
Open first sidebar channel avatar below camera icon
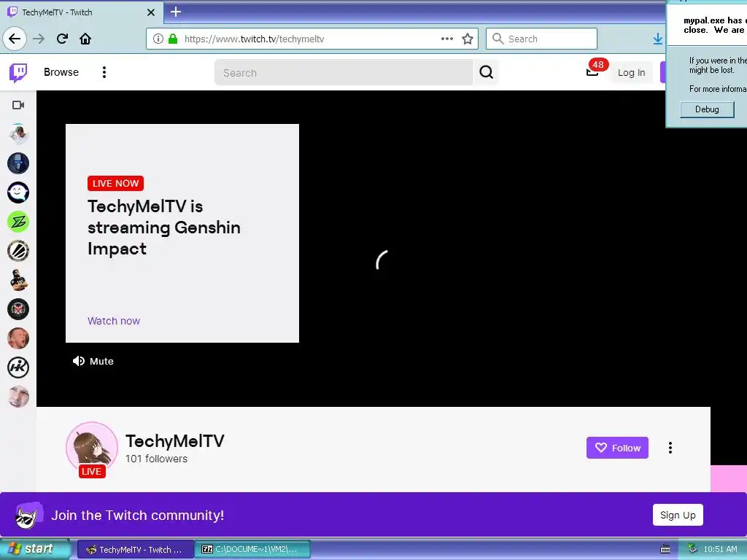18,134
